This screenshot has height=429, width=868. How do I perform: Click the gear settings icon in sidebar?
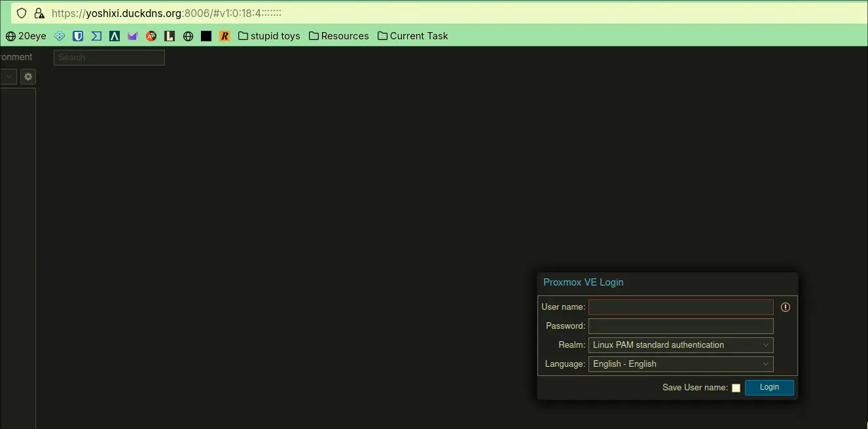[27, 77]
